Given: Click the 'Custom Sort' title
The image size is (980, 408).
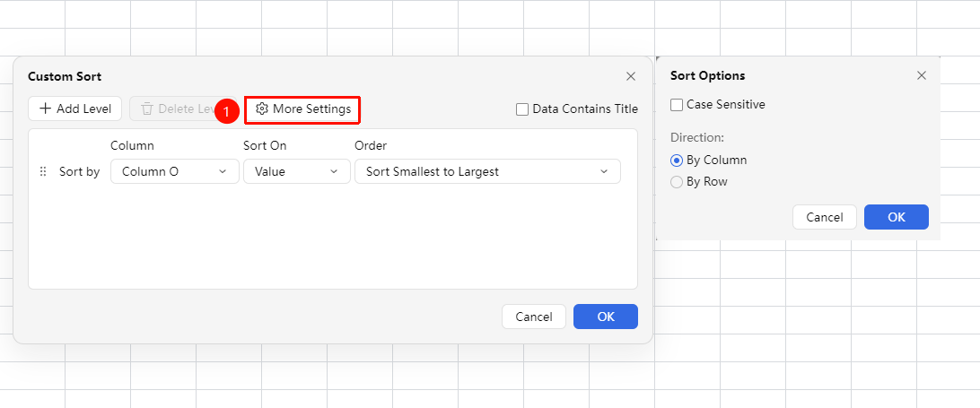Looking at the screenshot, I should click(65, 77).
